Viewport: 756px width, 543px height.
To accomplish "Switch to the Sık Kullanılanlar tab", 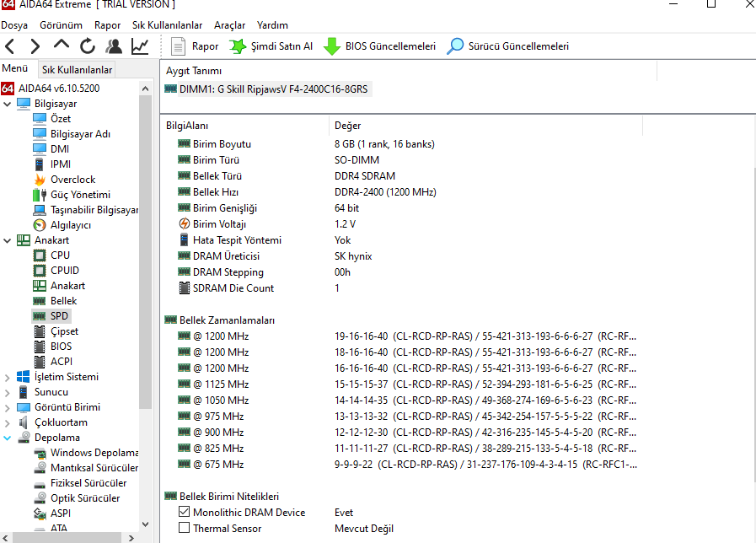I will coord(78,70).
